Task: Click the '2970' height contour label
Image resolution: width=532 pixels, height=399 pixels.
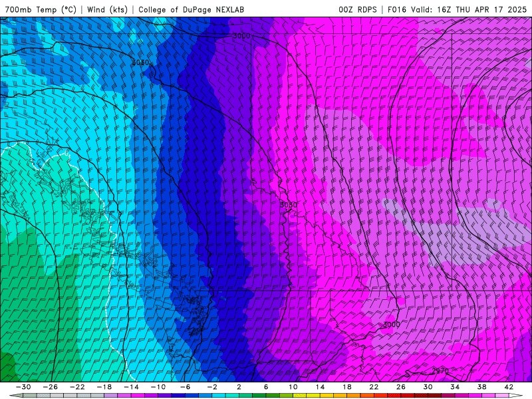Action: click(x=440, y=371)
